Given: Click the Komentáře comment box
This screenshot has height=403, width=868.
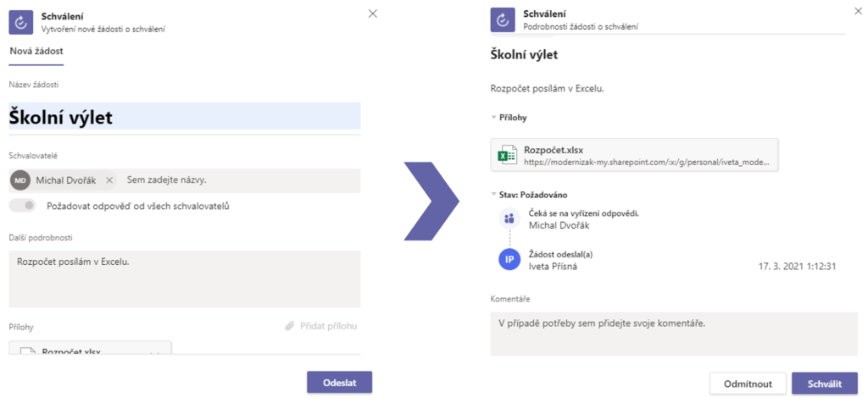Looking at the screenshot, I should pyautogui.click(x=674, y=334).
